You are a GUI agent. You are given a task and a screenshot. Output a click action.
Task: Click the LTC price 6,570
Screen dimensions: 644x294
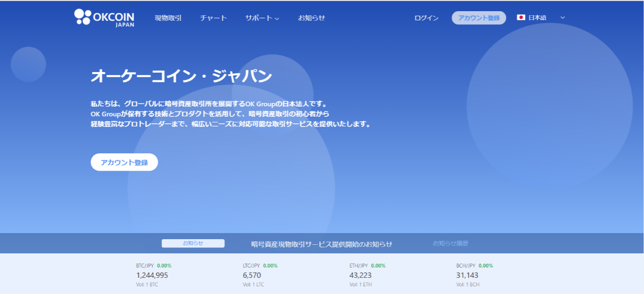(252, 275)
